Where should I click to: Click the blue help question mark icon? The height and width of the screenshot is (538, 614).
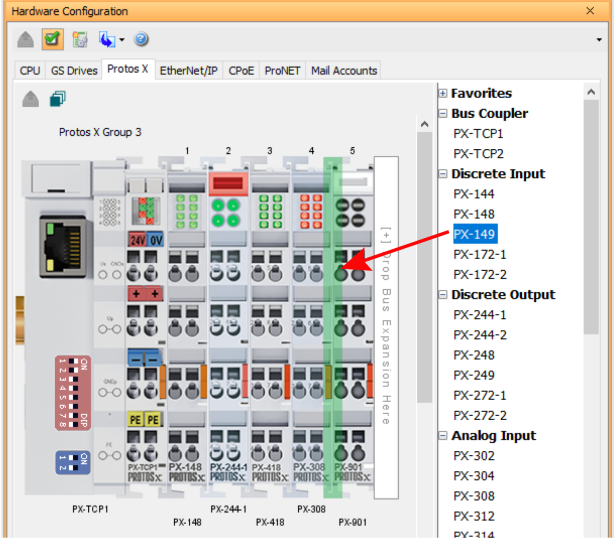(x=141, y=40)
